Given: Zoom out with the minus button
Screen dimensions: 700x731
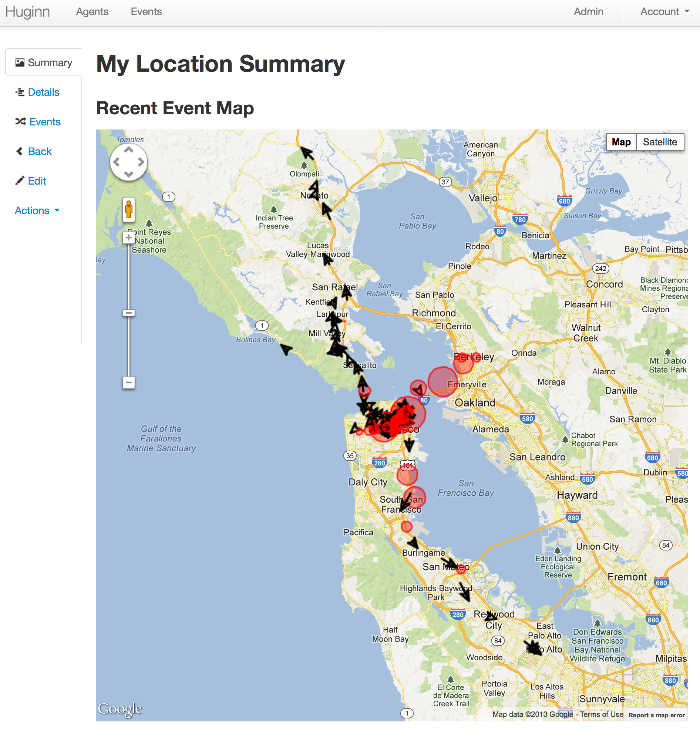Looking at the screenshot, I should coord(129,382).
